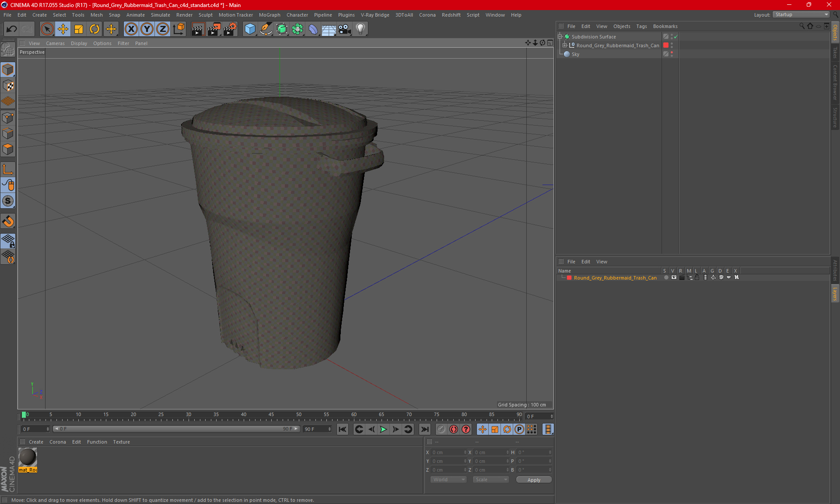Open the MoGraph menu
Viewport: 840px width, 504px height.
pyautogui.click(x=269, y=15)
